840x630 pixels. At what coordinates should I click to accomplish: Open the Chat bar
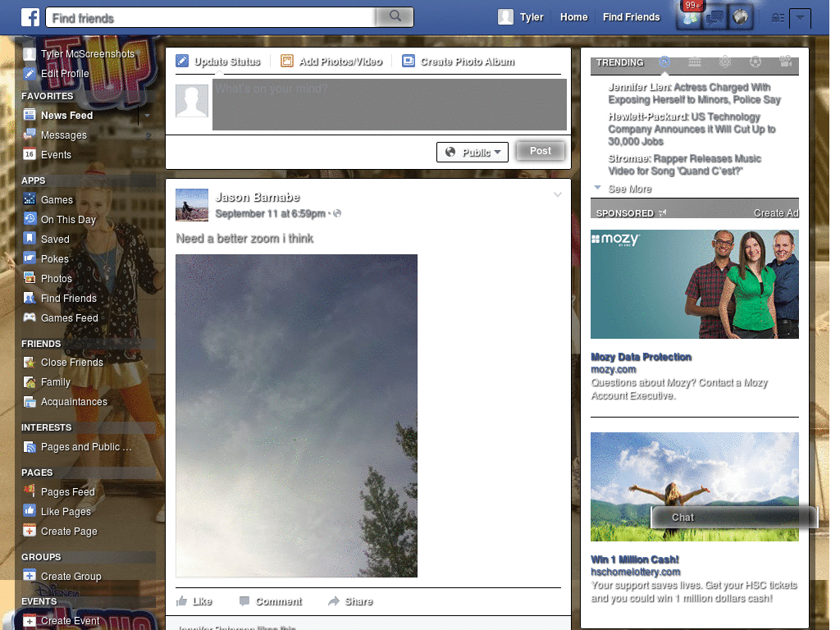click(x=734, y=518)
